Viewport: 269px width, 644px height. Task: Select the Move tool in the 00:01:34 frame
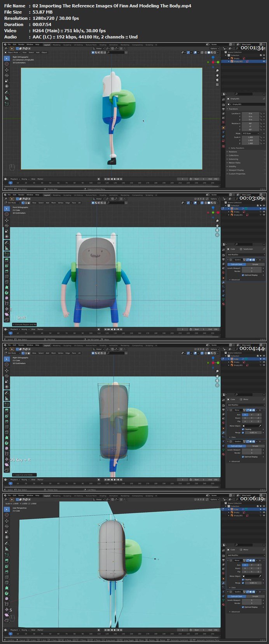pos(7,70)
